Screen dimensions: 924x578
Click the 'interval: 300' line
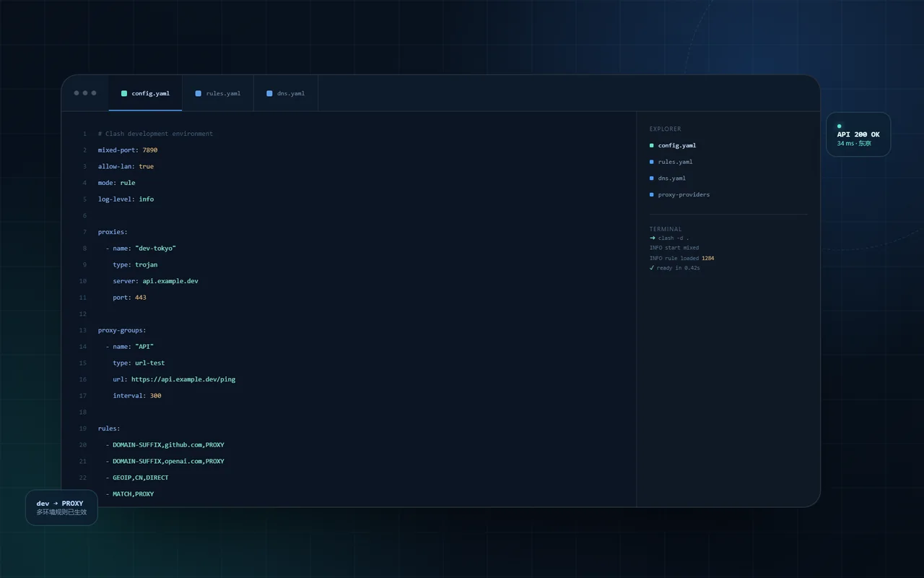tap(137, 396)
